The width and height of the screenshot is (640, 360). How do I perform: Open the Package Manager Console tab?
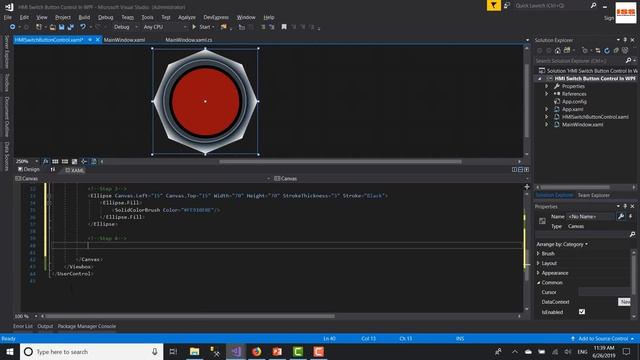pos(87,326)
